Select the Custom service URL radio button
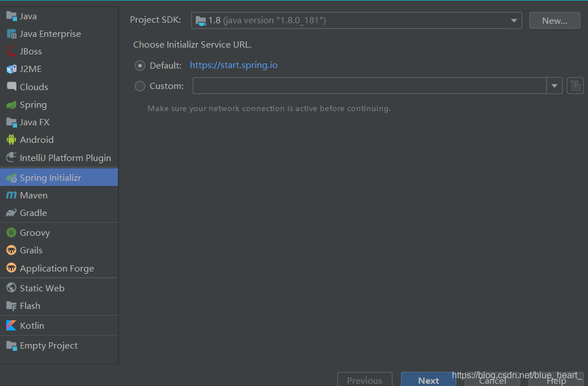The width and height of the screenshot is (588, 386). click(140, 86)
